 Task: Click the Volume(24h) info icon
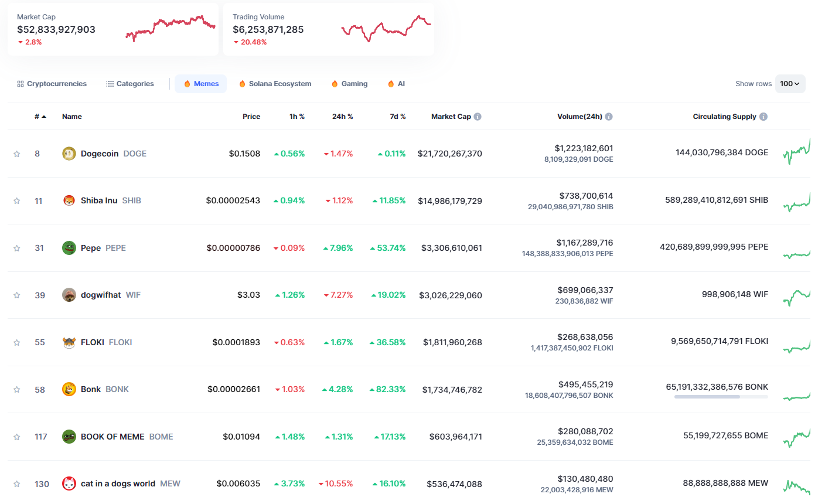click(609, 117)
